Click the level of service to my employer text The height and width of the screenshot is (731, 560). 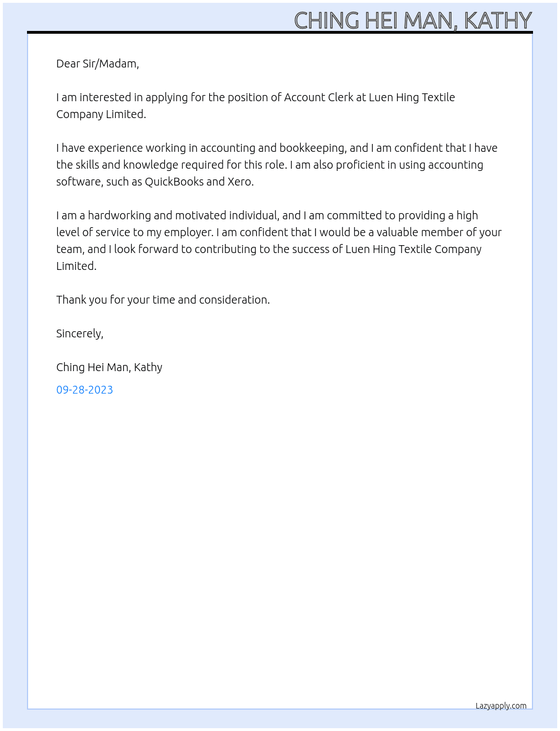coord(135,232)
